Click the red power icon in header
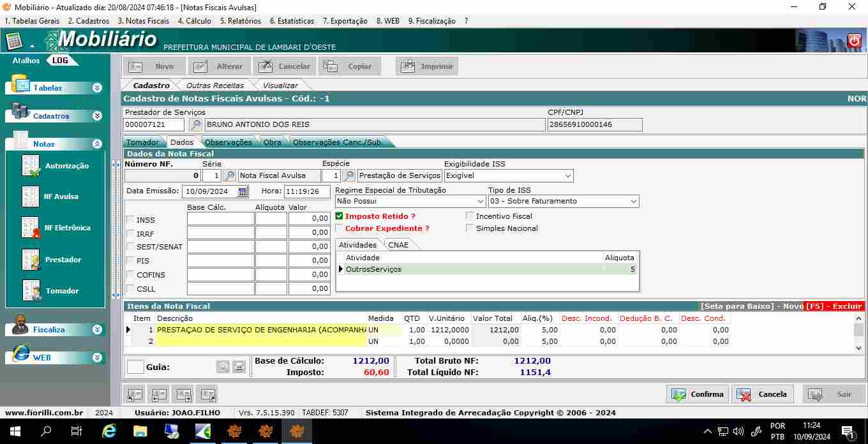 tap(854, 41)
